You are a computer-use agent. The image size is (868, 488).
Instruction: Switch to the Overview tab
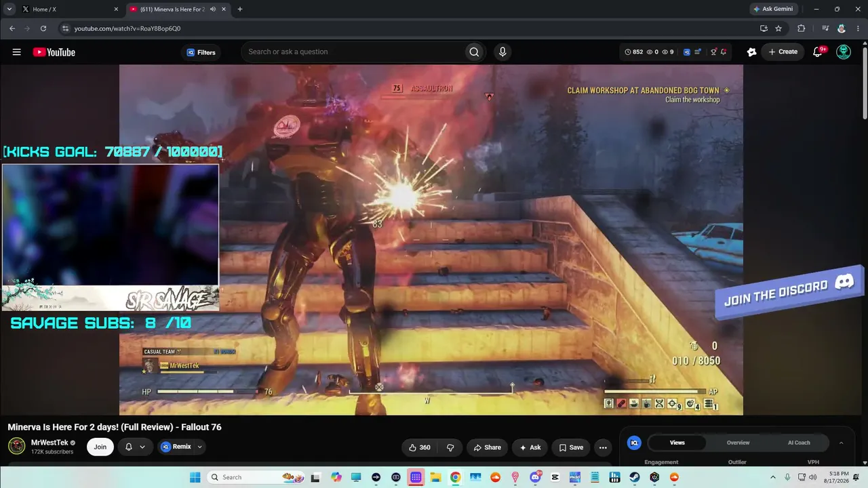point(738,443)
